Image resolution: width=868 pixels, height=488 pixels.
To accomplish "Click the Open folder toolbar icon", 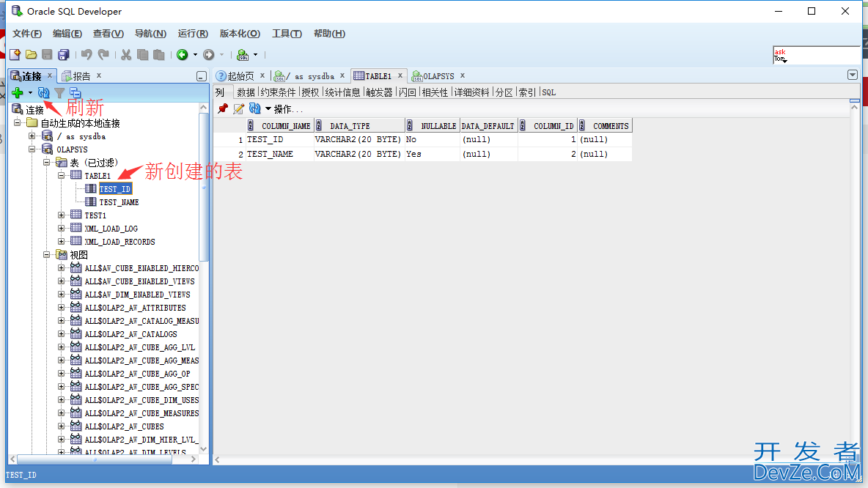I will pos(31,54).
